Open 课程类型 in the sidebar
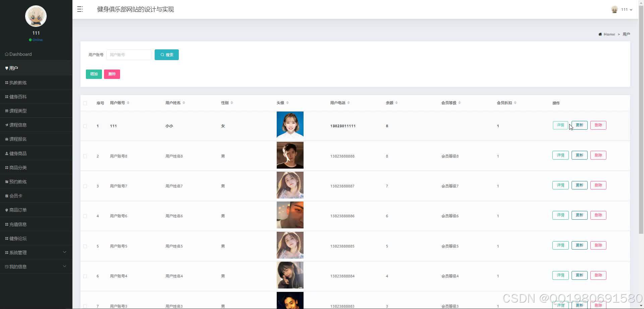Image resolution: width=644 pixels, height=309 pixels. pos(36,111)
